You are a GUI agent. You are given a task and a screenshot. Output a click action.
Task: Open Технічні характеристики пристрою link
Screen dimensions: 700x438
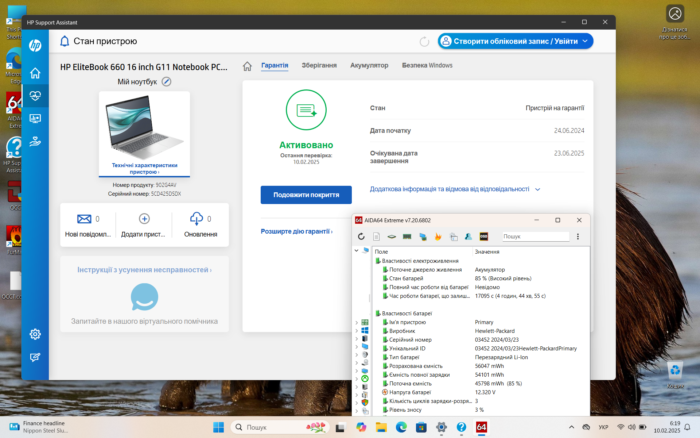tap(144, 168)
